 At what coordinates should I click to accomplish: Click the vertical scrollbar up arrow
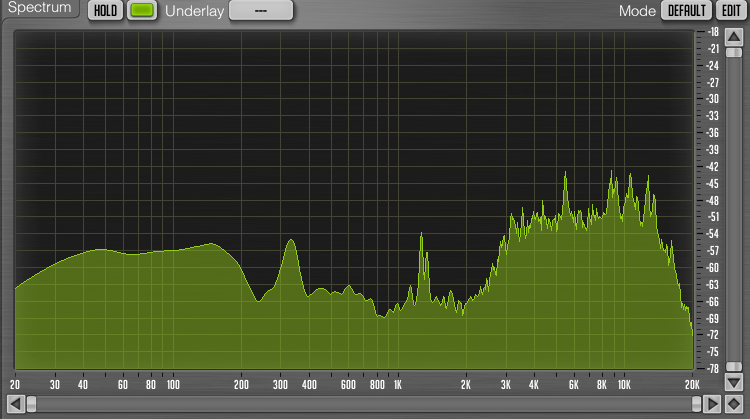(734, 37)
